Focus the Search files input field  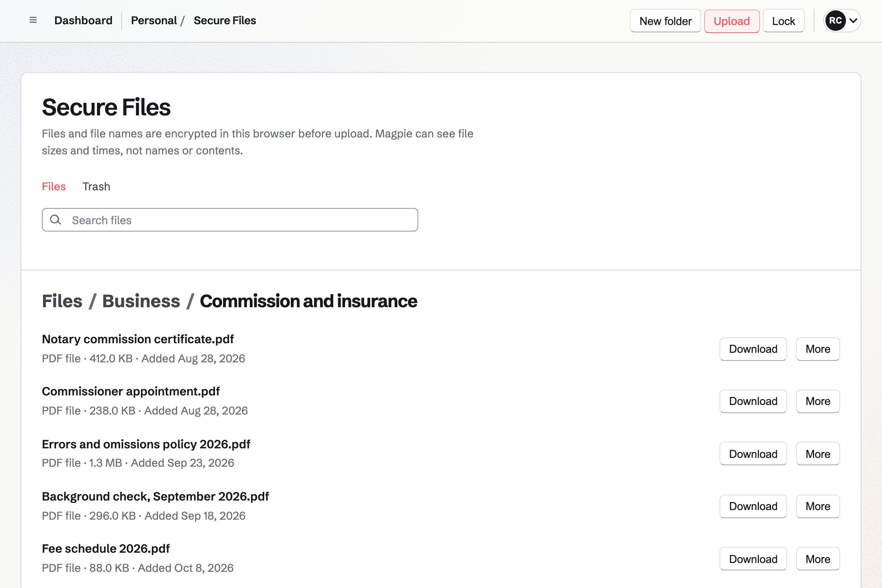pos(230,220)
